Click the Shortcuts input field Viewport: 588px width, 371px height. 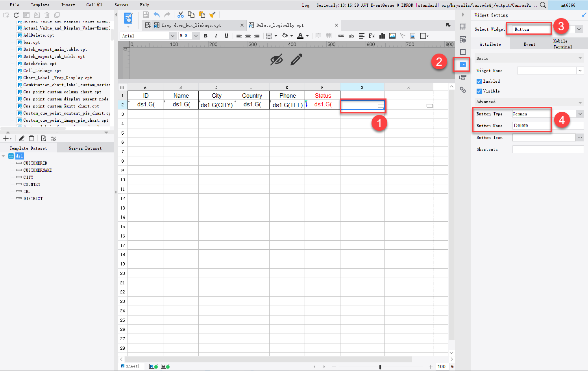pos(548,149)
